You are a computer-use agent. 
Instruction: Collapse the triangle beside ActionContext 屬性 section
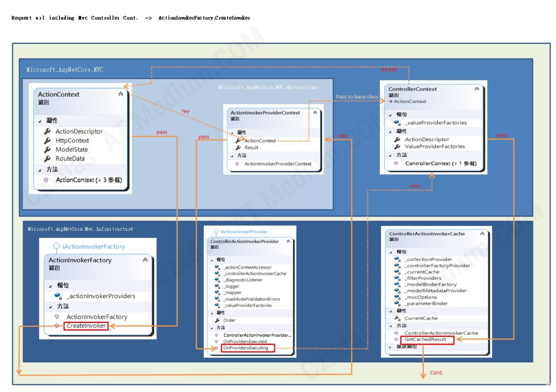[x=39, y=121]
